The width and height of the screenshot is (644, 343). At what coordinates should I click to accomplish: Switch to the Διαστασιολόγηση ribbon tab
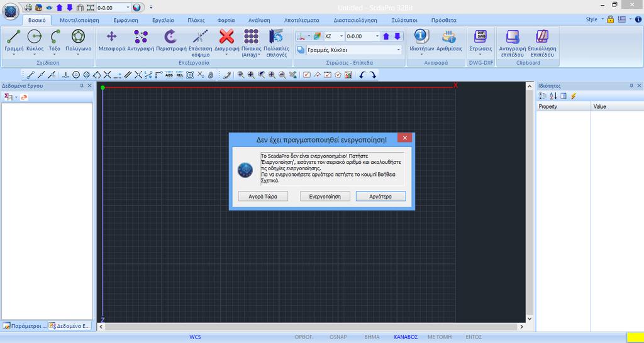point(356,20)
